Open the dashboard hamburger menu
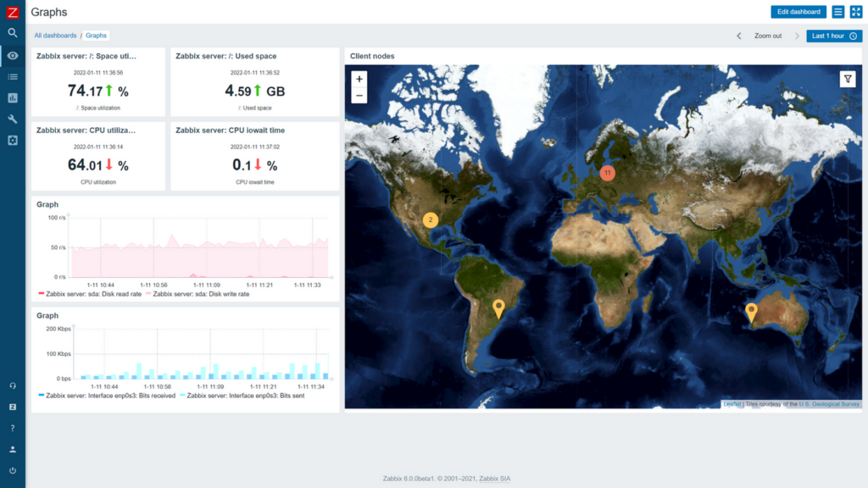This screenshot has width=868, height=488. tap(837, 11)
